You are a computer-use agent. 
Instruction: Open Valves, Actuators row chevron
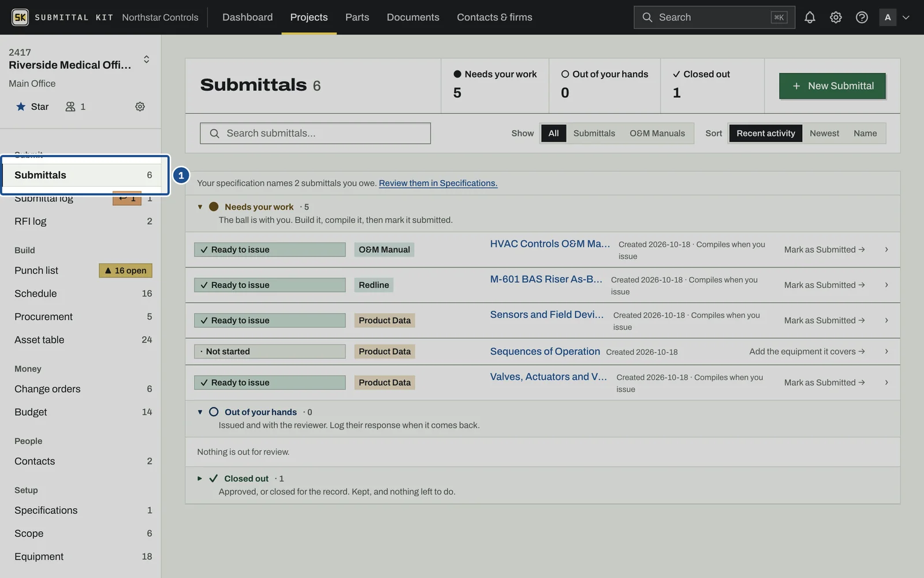pyautogui.click(x=886, y=383)
